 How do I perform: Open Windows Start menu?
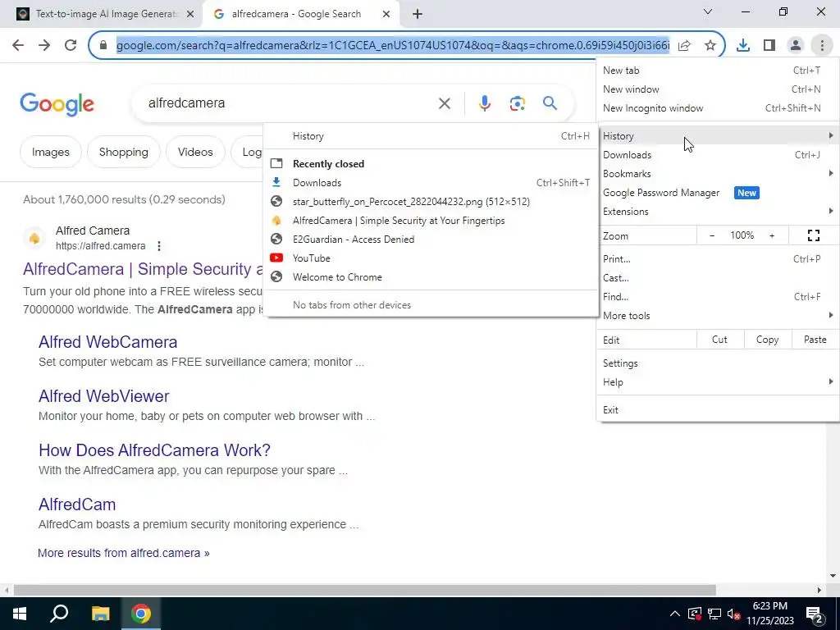pyautogui.click(x=20, y=614)
